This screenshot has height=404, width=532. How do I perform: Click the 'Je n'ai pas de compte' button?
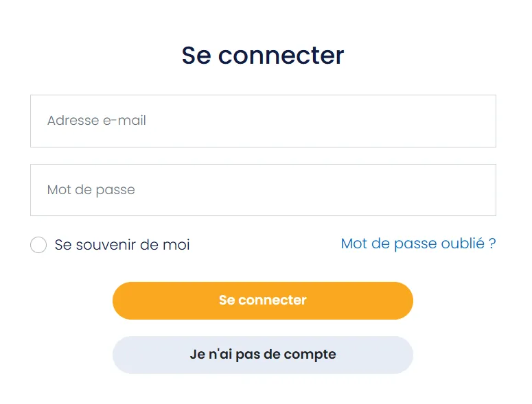263,355
